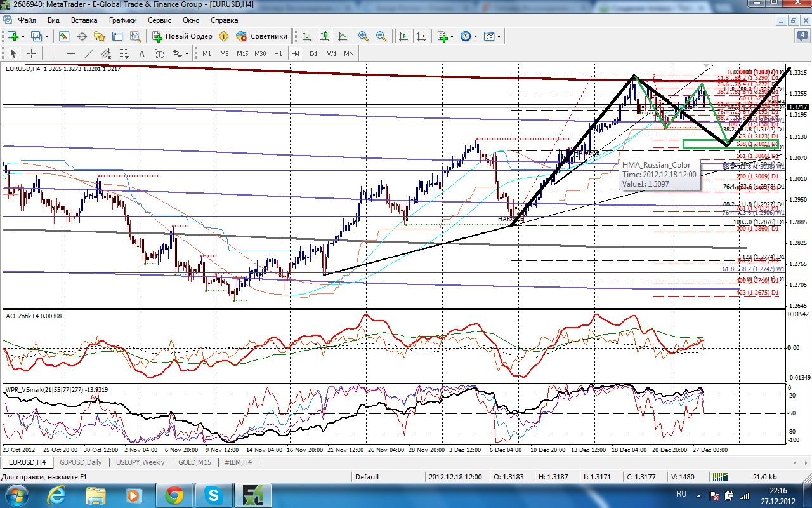The image size is (812, 508).
Task: Select the D1 timeframe
Action: (313, 54)
